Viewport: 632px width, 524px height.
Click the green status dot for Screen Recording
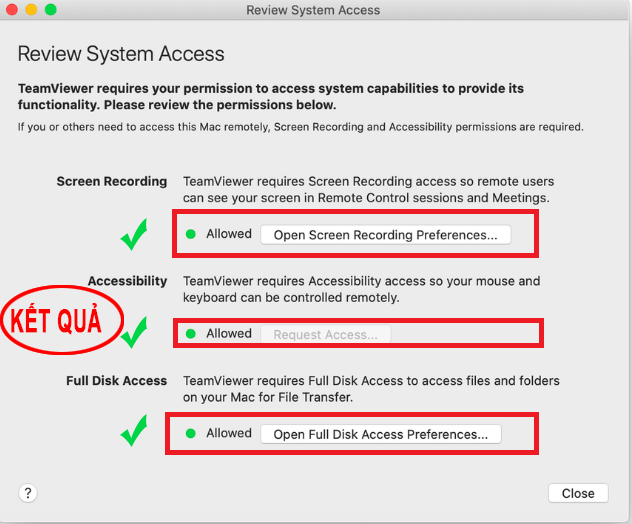[191, 235]
